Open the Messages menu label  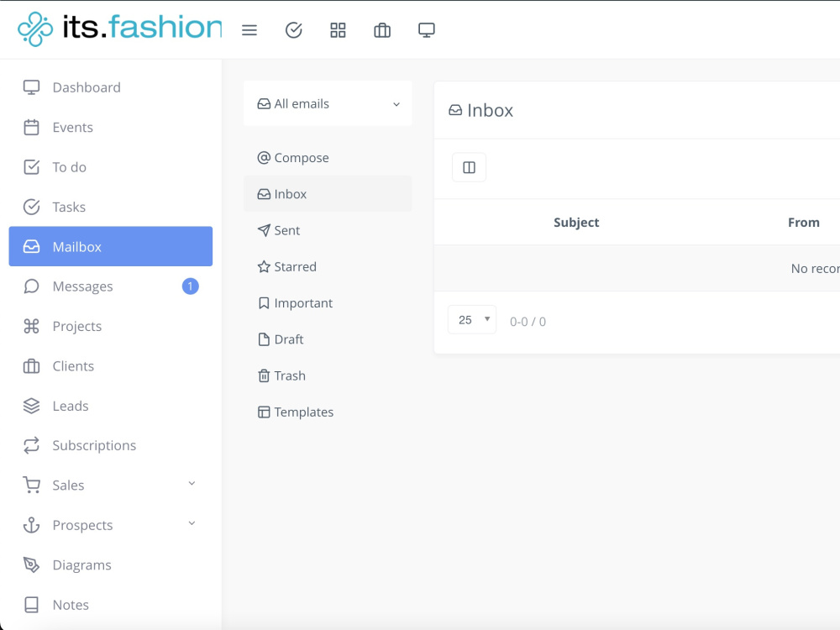click(82, 286)
